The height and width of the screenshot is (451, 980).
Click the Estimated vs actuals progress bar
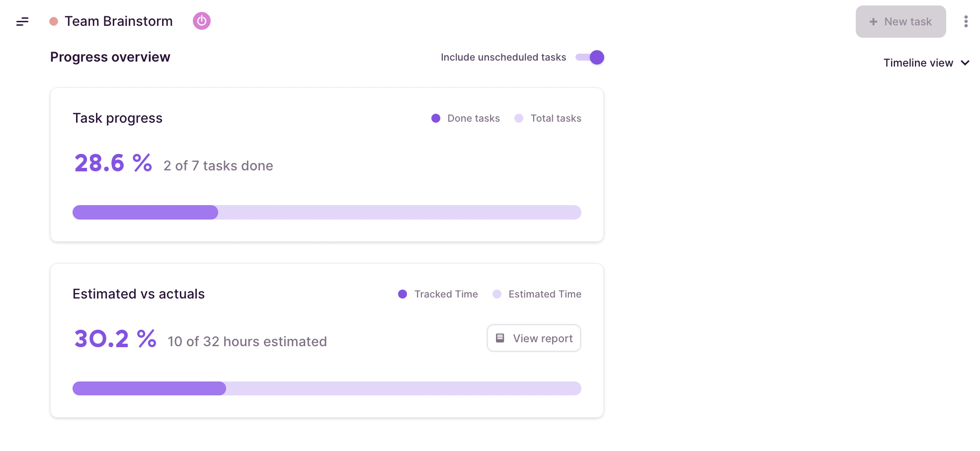point(327,388)
